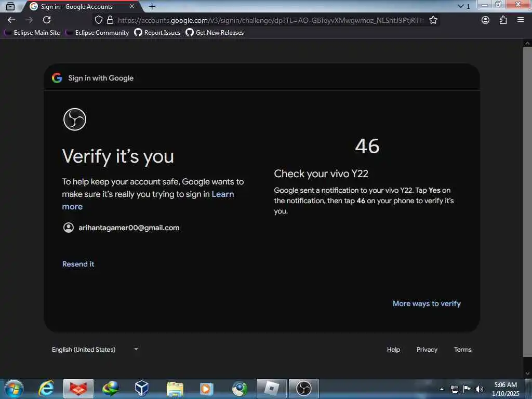The height and width of the screenshot is (399, 532).
Task: Open Eclipse Community bookmark
Action: pos(97,33)
